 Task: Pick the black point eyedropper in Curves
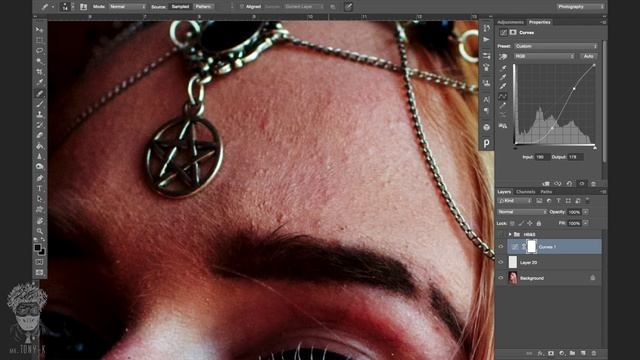pyautogui.click(x=503, y=67)
